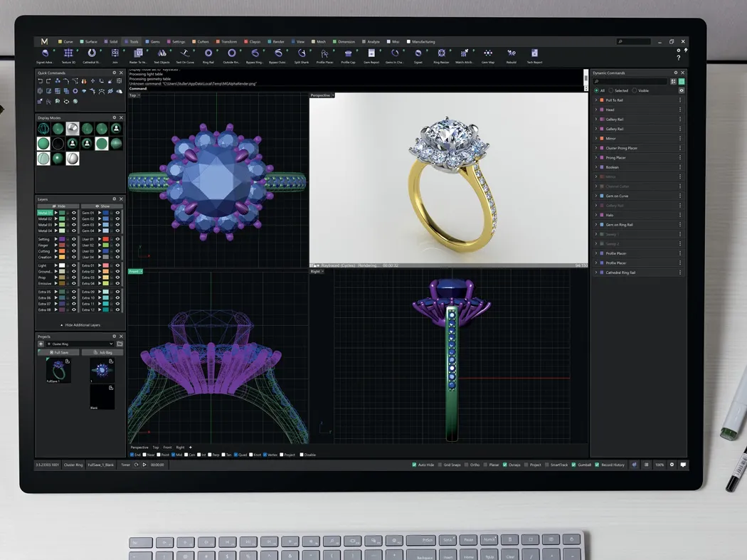Screen dimensions: 747x560
Task: Select the Split Shank tool
Action: (x=300, y=54)
